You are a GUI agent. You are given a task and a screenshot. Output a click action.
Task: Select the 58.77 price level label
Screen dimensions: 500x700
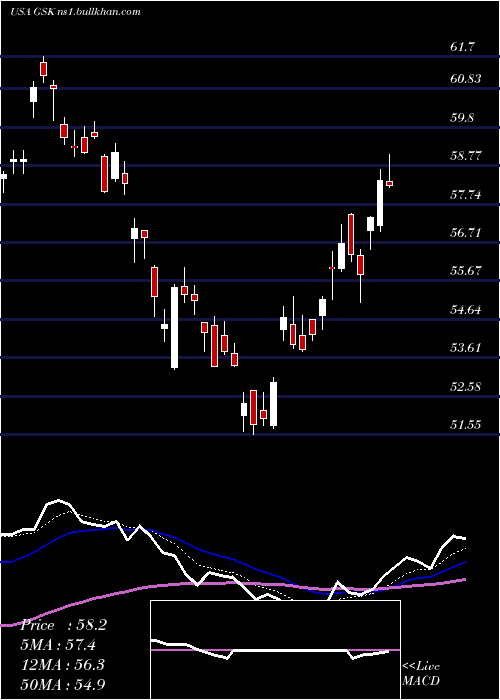[x=466, y=156]
